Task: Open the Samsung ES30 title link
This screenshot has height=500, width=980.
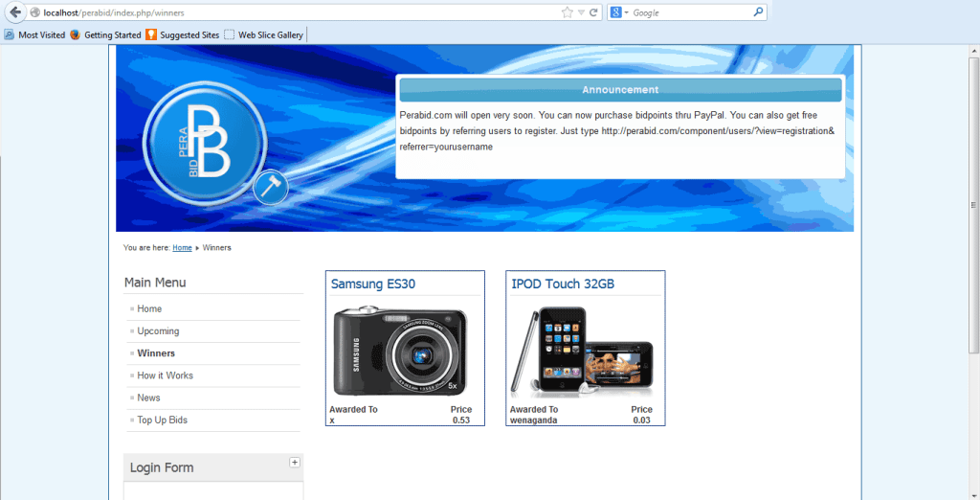Action: coord(373,284)
